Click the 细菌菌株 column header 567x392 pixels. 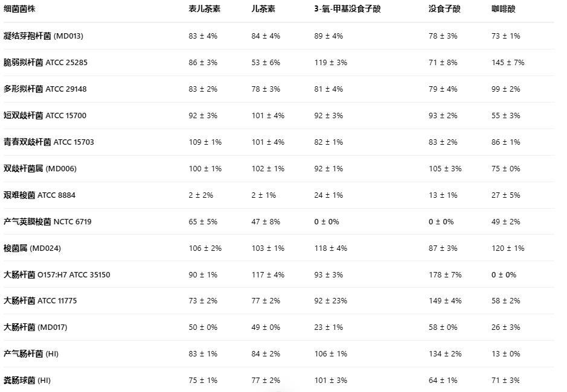pyautogui.click(x=19, y=9)
